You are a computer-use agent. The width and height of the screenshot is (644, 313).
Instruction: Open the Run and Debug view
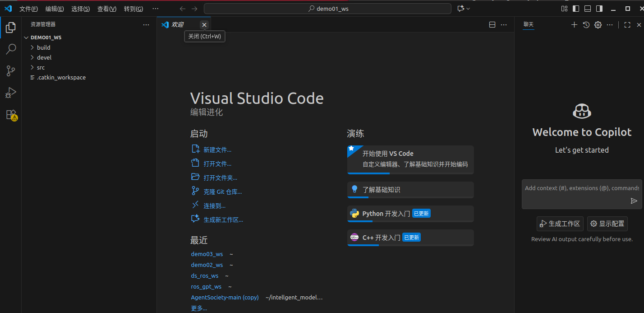11,93
